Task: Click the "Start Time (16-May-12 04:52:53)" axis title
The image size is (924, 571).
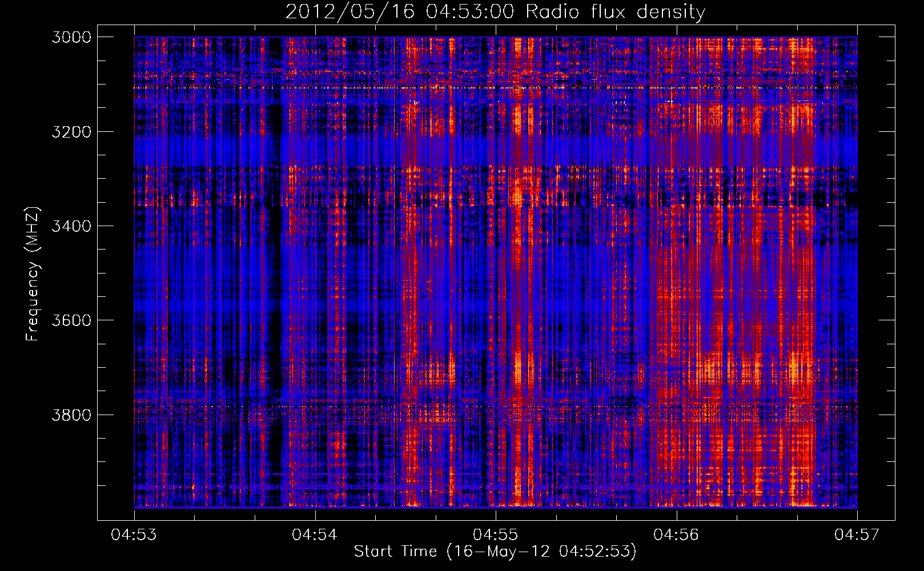Action: [495, 552]
